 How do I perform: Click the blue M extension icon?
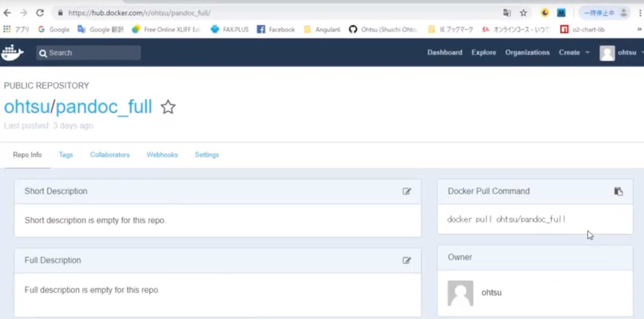point(561,13)
